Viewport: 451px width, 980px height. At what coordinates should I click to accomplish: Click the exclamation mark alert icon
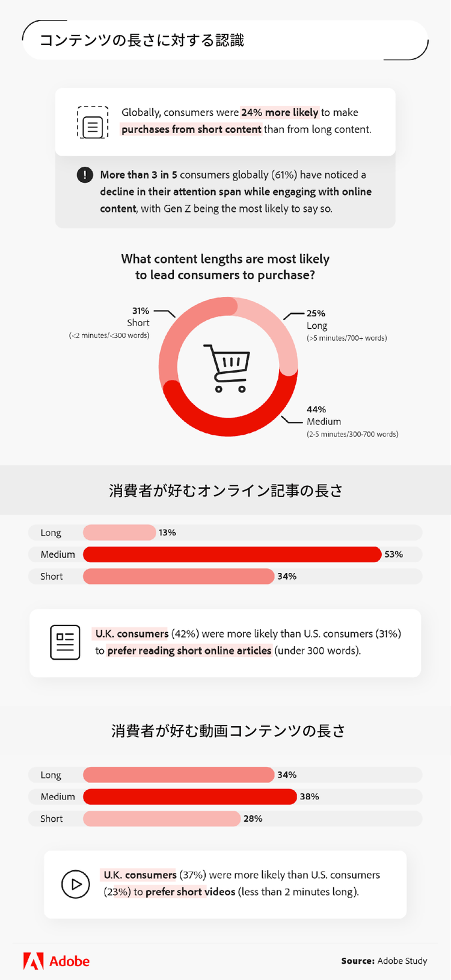coord(85,175)
